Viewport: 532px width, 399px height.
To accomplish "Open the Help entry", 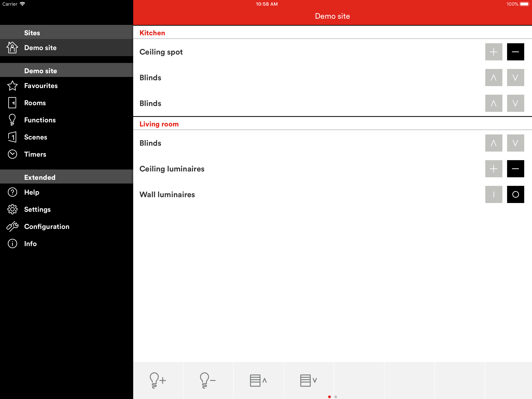I will tap(32, 192).
